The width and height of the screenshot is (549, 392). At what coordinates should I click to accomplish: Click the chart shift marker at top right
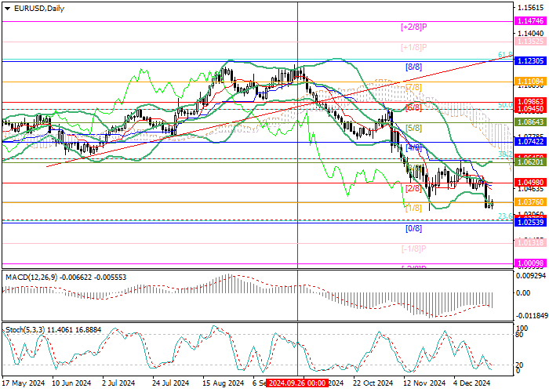[x=504, y=6]
